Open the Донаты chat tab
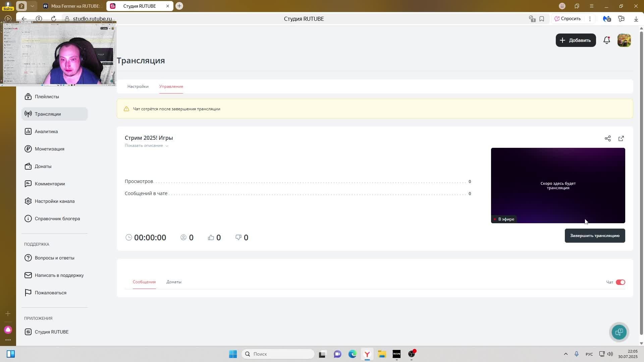The image size is (644, 362). pyautogui.click(x=174, y=282)
